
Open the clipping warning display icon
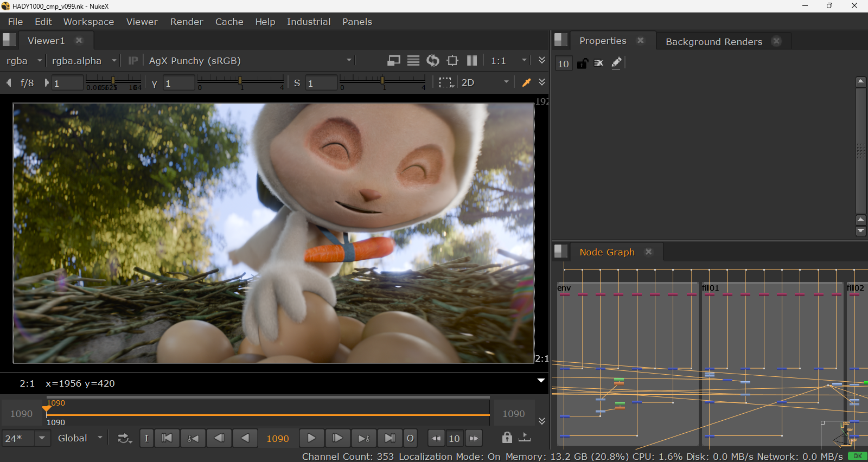(x=394, y=61)
